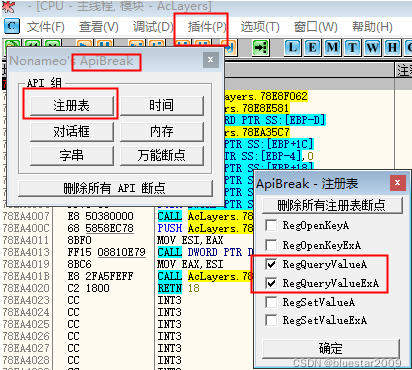The image size is (412, 370).
Task: Click hex bytes '68 5858EC78'
Action: [101, 228]
